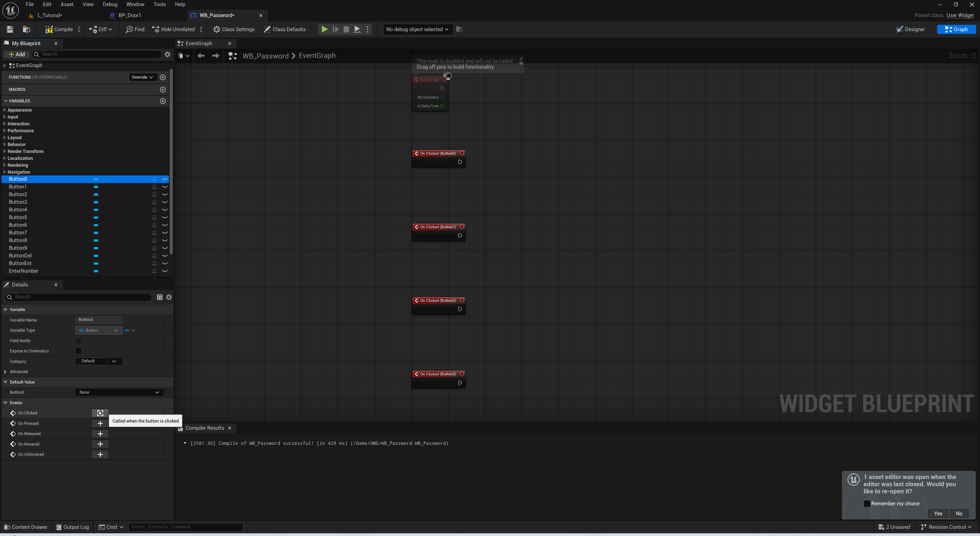Navigate forward in graph history

pos(215,56)
